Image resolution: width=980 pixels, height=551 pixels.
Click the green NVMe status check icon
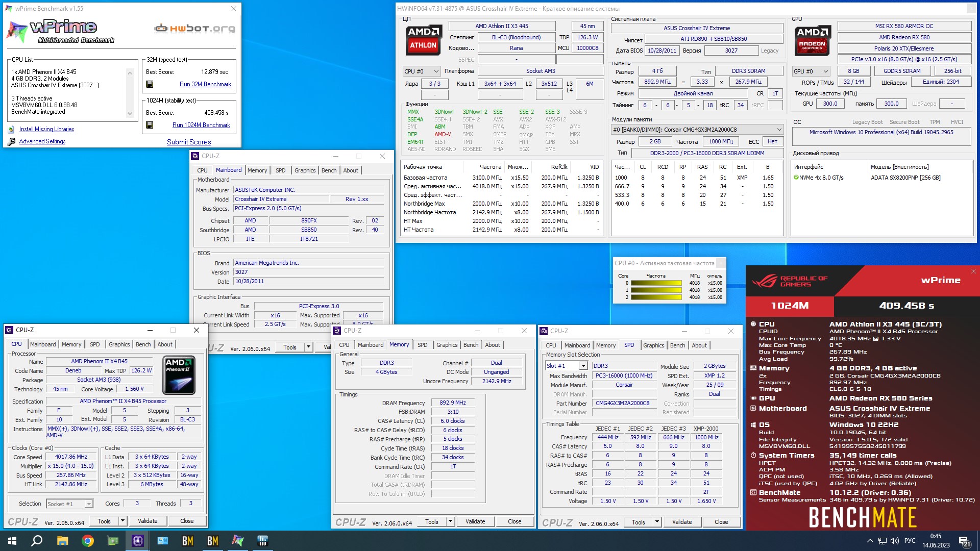tap(796, 178)
